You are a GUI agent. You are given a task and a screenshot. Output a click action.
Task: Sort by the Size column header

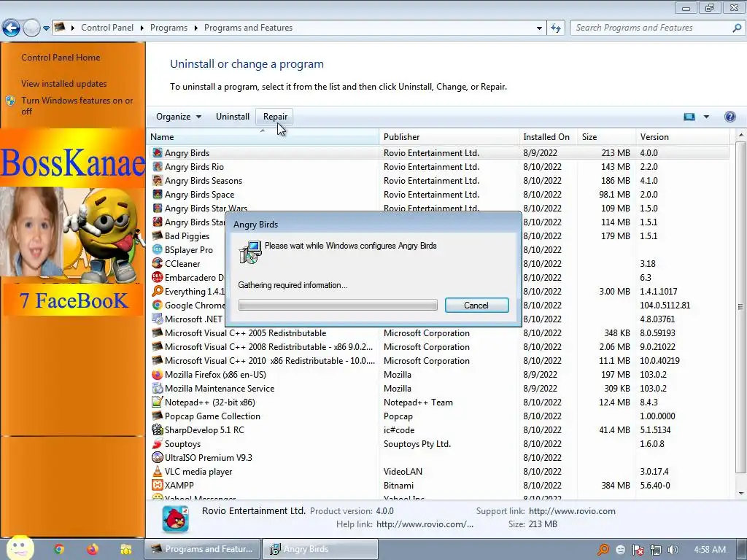click(606, 136)
